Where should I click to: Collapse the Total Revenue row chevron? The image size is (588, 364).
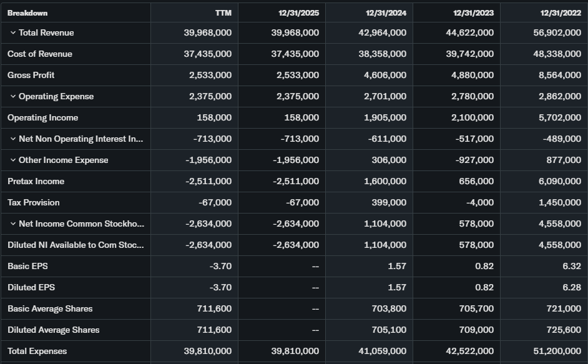tap(13, 32)
